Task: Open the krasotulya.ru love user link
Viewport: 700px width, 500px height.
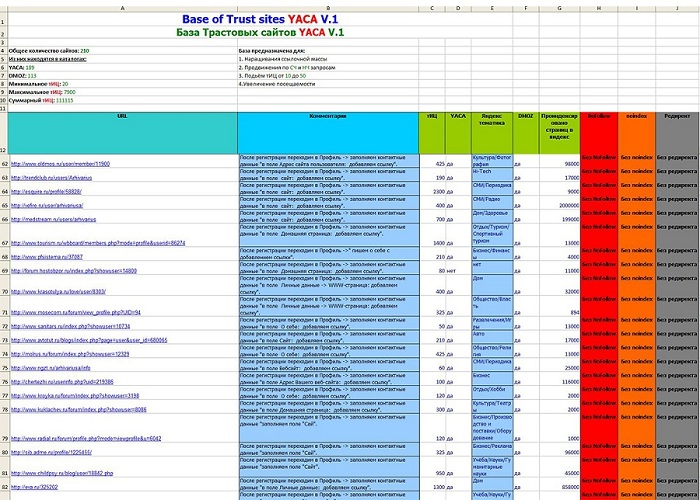Action: pos(58,292)
